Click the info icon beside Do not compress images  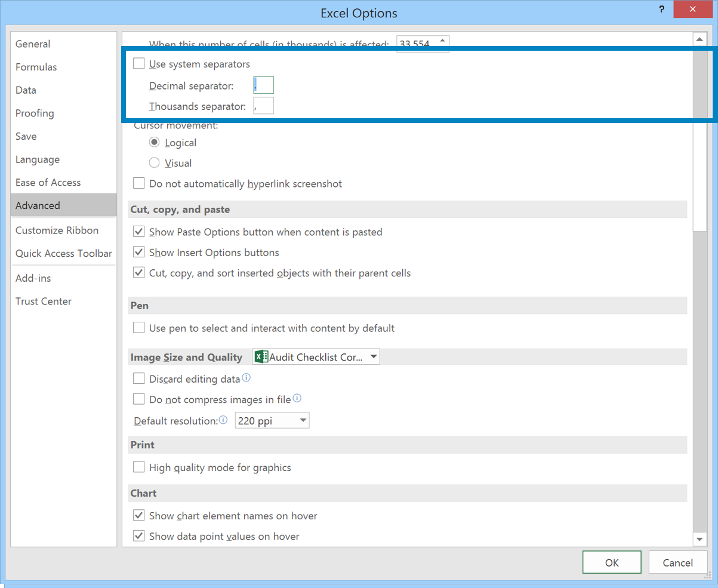297,398
